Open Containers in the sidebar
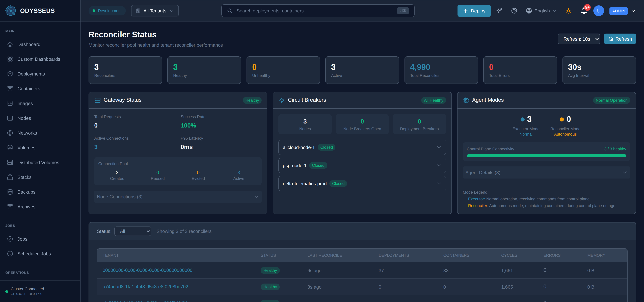Image resolution: width=644 pixels, height=302 pixels. click(40, 88)
